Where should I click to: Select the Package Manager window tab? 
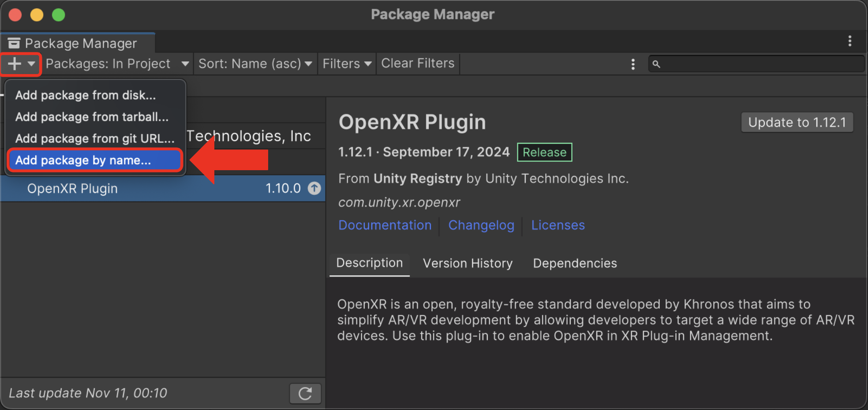(x=78, y=43)
